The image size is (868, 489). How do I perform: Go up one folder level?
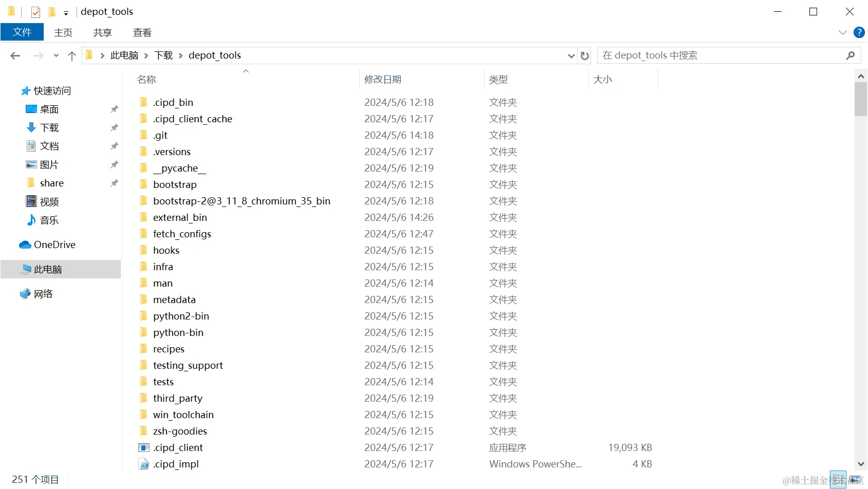point(72,55)
